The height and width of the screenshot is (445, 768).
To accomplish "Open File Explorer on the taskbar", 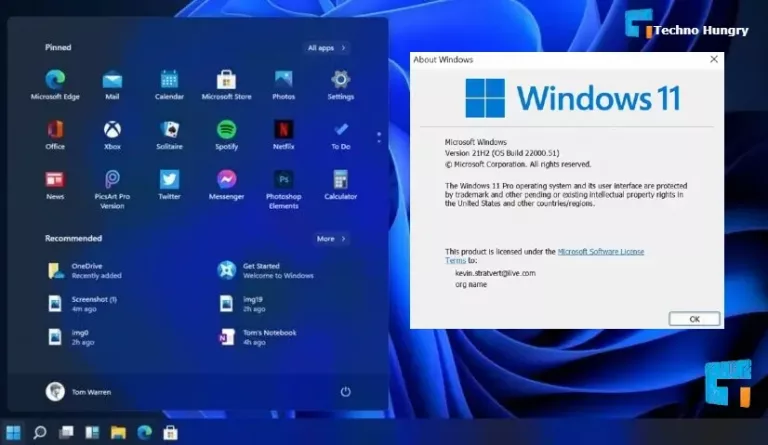I will 118,432.
